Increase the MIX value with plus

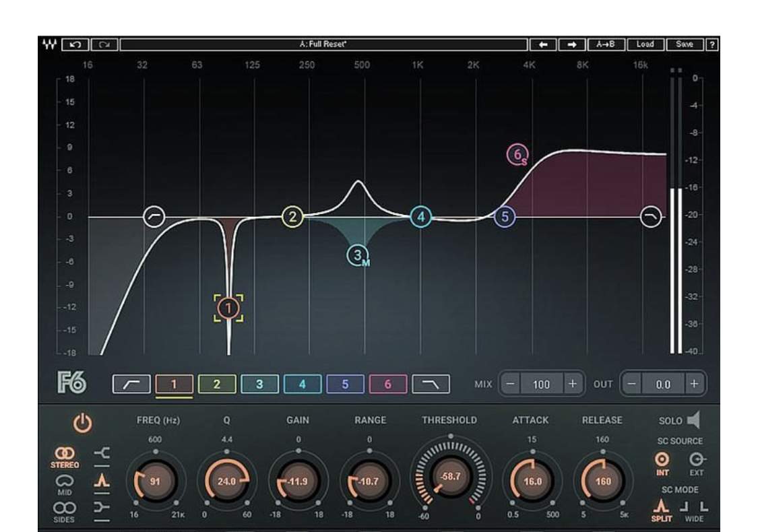[572, 384]
